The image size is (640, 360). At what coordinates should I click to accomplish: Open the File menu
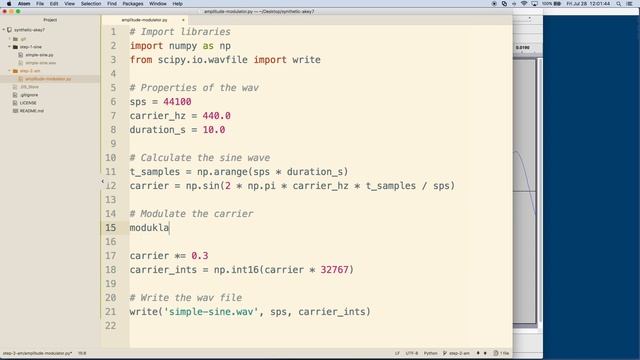tap(40, 4)
